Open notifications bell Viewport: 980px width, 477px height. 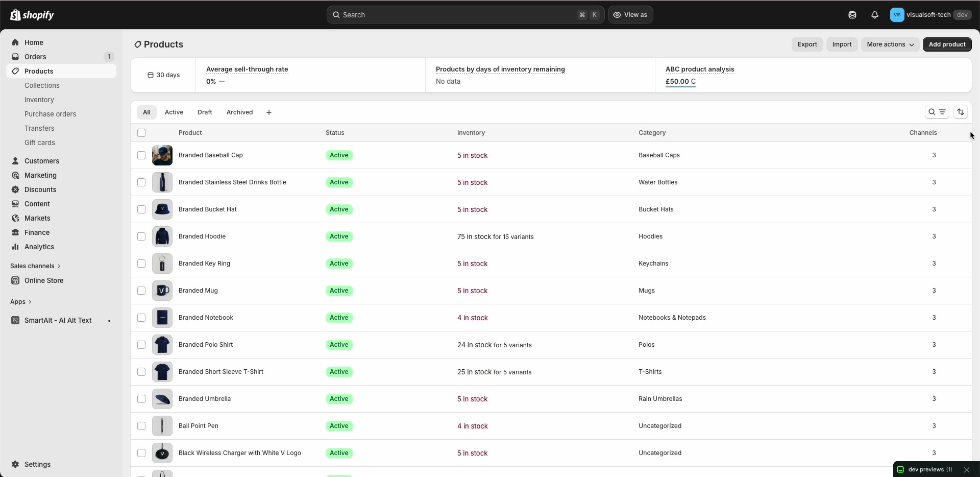875,15
